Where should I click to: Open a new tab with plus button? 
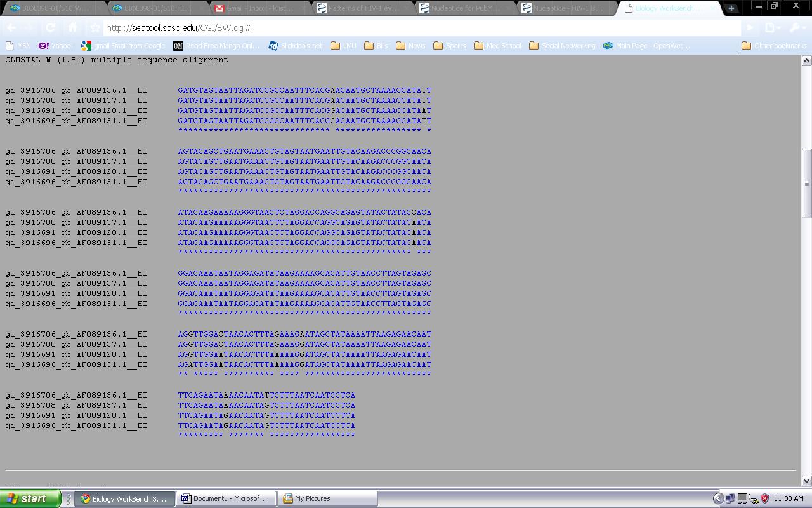(731, 8)
